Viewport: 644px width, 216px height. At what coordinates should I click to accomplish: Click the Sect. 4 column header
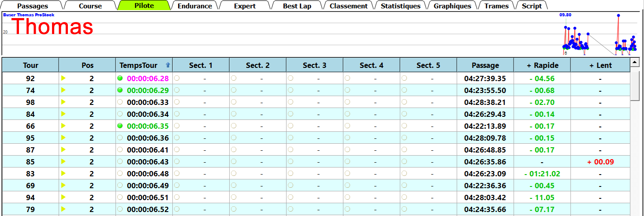[372, 65]
